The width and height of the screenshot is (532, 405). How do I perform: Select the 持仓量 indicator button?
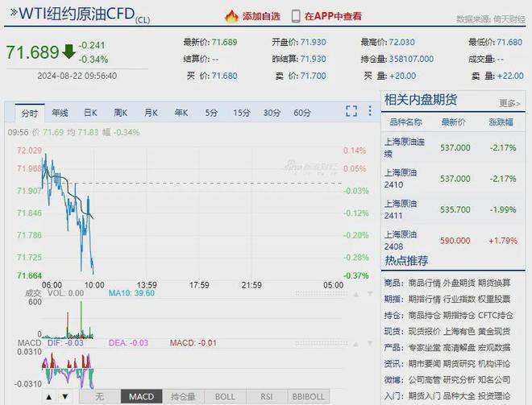(183, 396)
